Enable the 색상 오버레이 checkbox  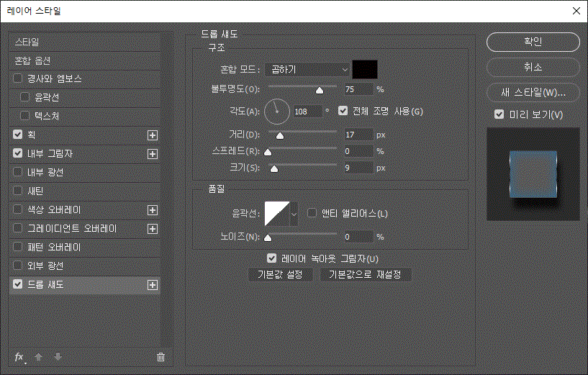(x=17, y=209)
